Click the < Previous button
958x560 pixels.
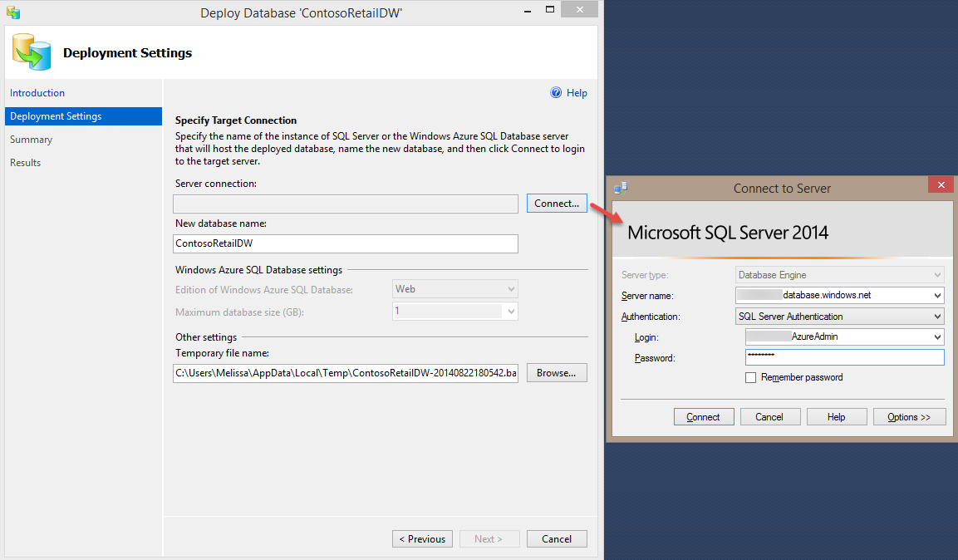pyautogui.click(x=422, y=538)
